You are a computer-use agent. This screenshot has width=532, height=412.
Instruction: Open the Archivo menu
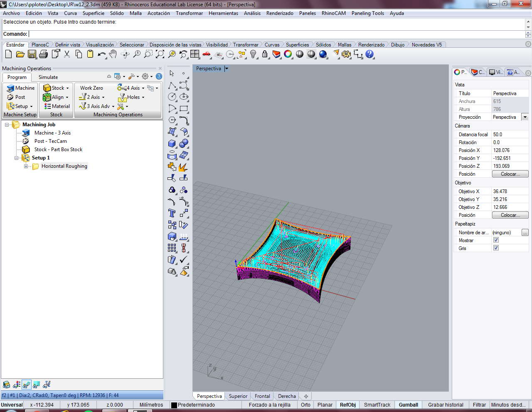(11, 13)
